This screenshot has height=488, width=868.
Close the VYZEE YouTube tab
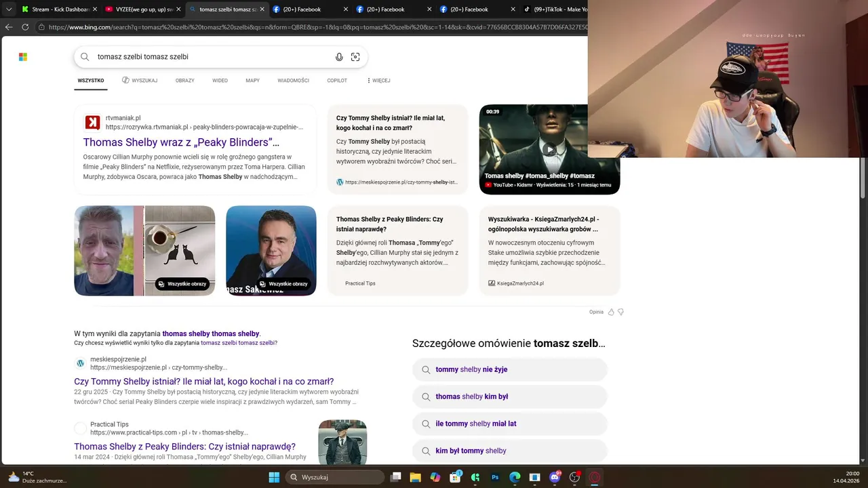[178, 9]
